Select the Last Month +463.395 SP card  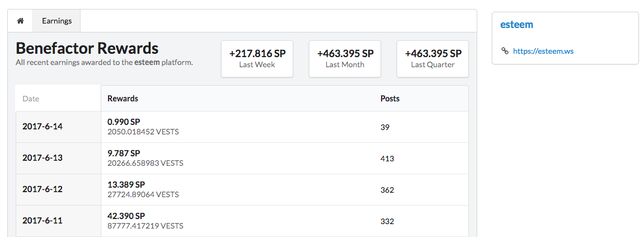pyautogui.click(x=345, y=58)
